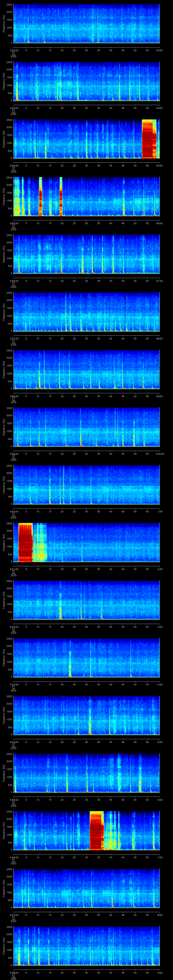Select the spectrogram panel starting at 3:57:00
Screen dimensions: 173x980
(x=87, y=312)
